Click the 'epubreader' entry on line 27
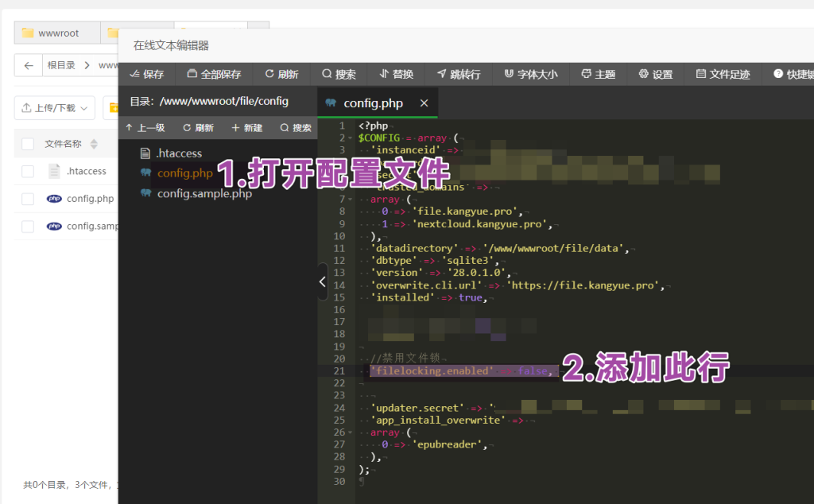Viewport: 814px width, 504px height. (x=435, y=445)
